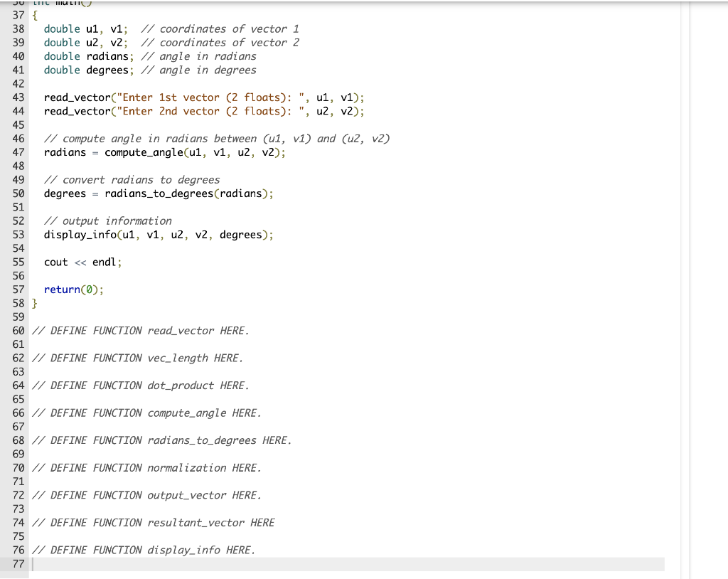Click the closing brace on line 58
This screenshot has height=579, width=728.
(x=33, y=303)
